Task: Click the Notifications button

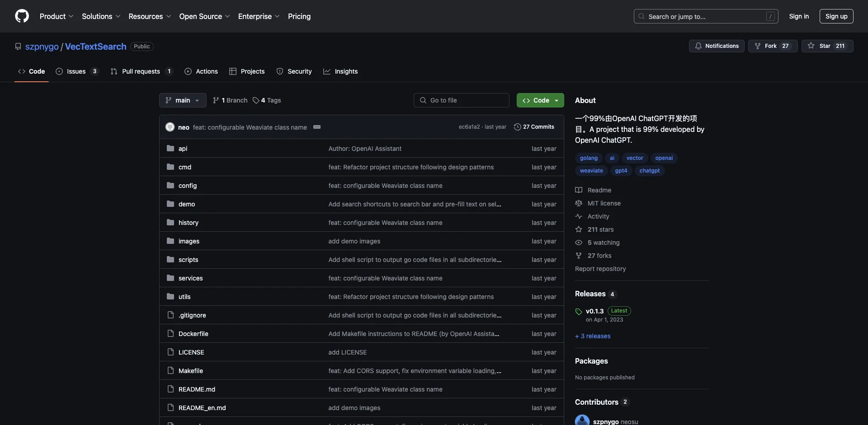Action: 717,46
